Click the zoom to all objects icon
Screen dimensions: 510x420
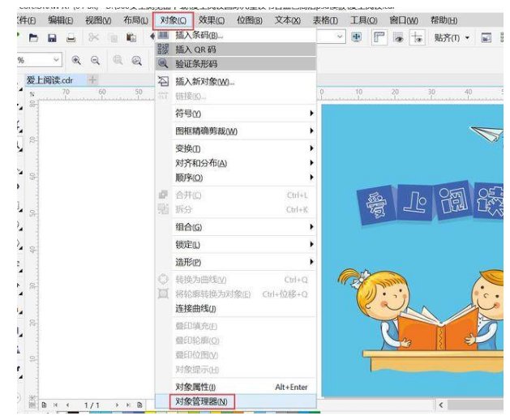click(x=136, y=61)
